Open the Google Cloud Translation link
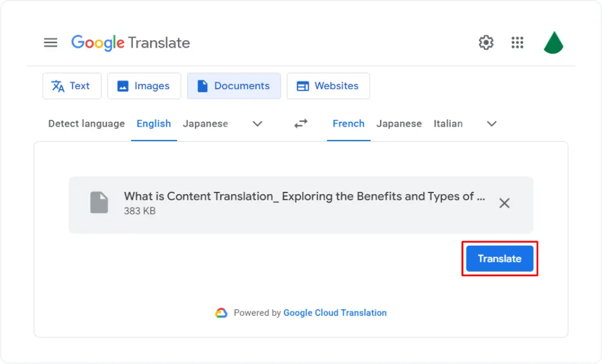Screen dimensions: 602x364 coord(335,313)
